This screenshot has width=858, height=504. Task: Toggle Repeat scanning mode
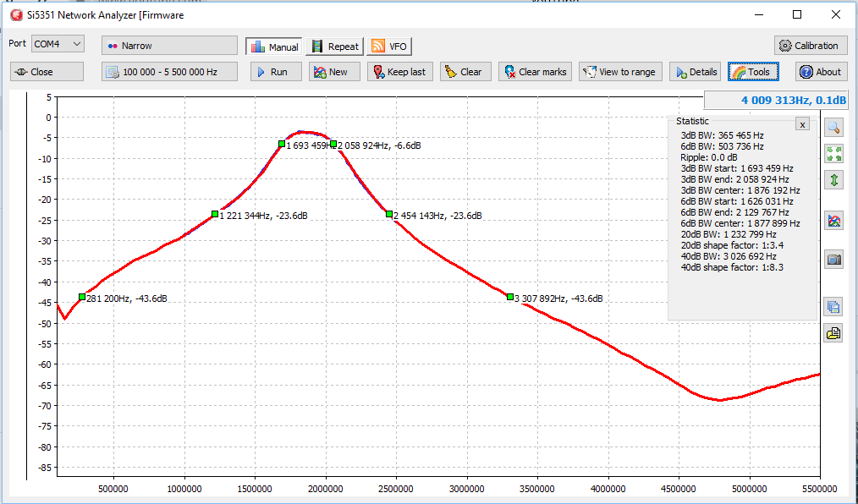[x=335, y=47]
